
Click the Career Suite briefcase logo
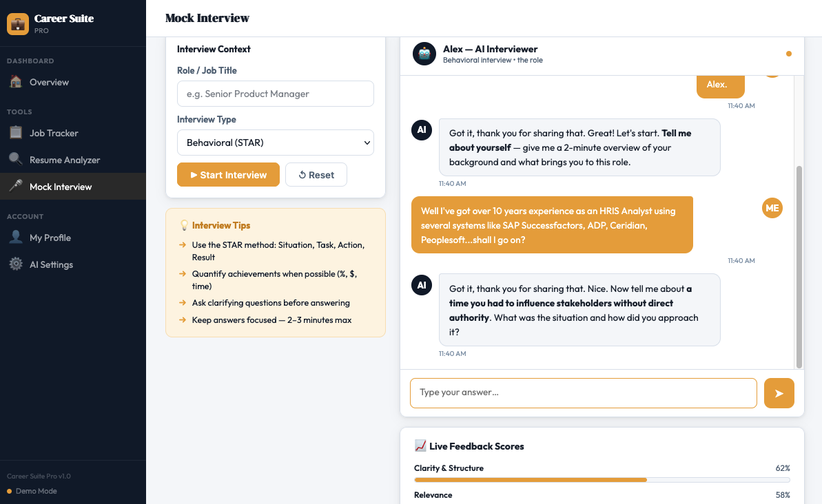point(19,23)
